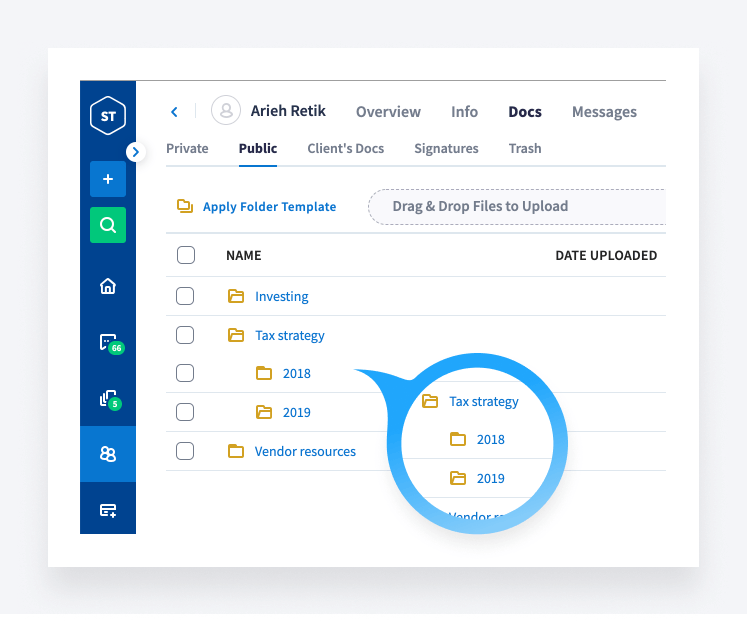
Task: Open the 2019 subfolder
Action: (x=296, y=412)
